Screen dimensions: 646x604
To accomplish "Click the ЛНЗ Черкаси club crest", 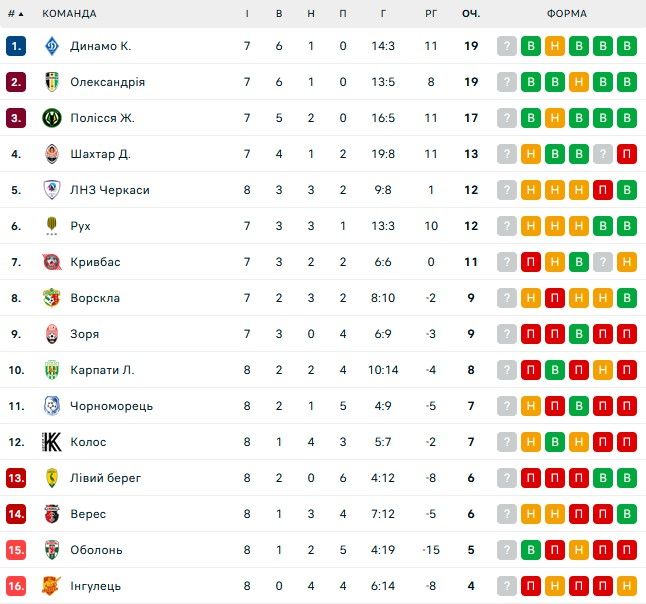I will pyautogui.click(x=52, y=190).
